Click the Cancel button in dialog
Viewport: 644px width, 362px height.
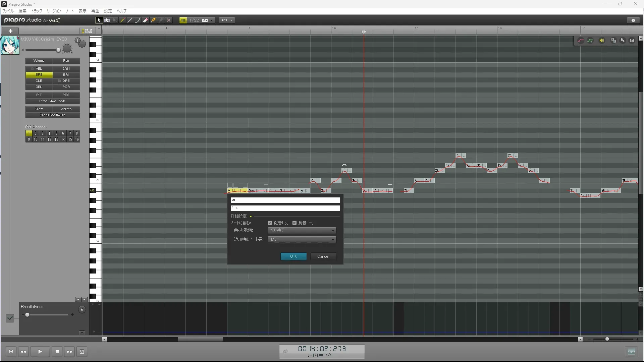pyautogui.click(x=323, y=256)
